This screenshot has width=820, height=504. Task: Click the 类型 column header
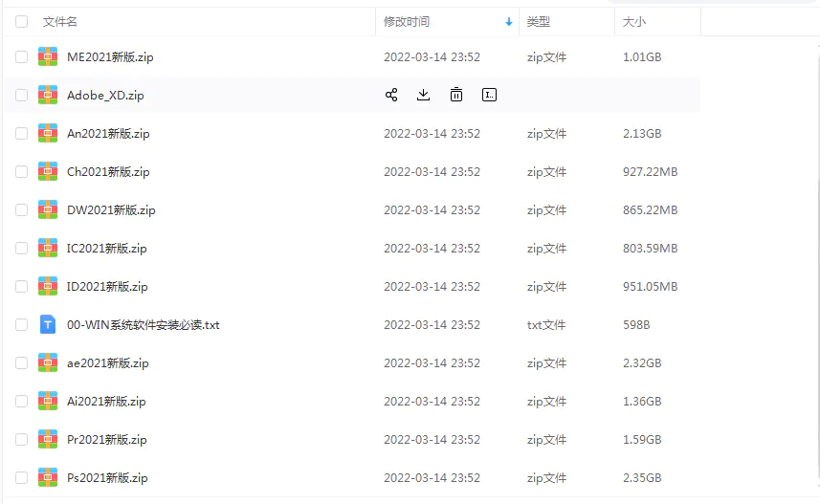click(x=539, y=21)
